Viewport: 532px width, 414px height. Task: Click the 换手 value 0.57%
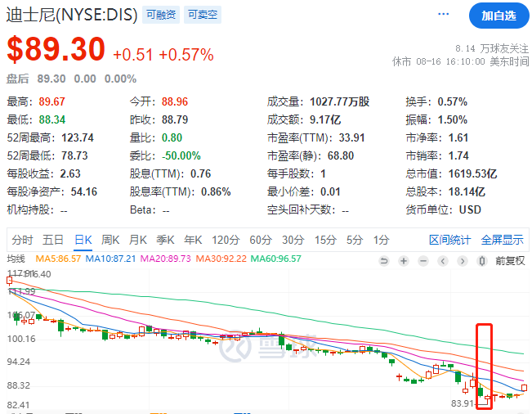coord(452,101)
